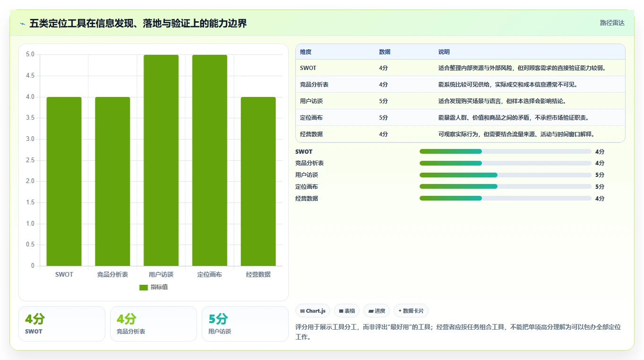
Task: Click the 定位画布 progress bar
Action: coord(506,186)
